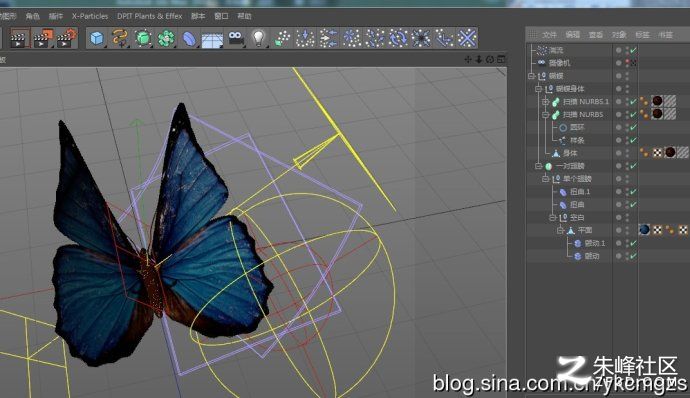Screen dimensions: 690x398
Task: Open the X-Particles menu
Action: [x=90, y=16]
